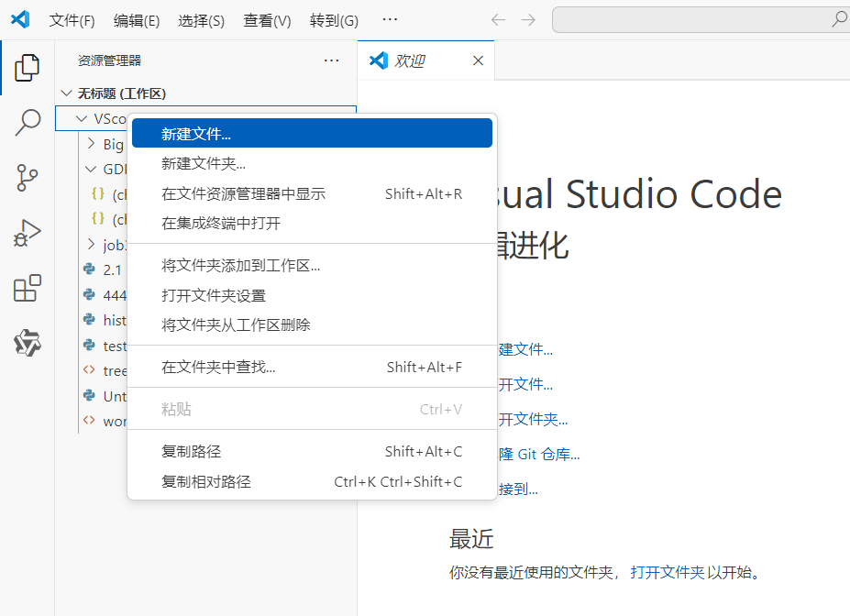Open the Extensions view icon
The width and height of the screenshot is (850, 616).
28,288
